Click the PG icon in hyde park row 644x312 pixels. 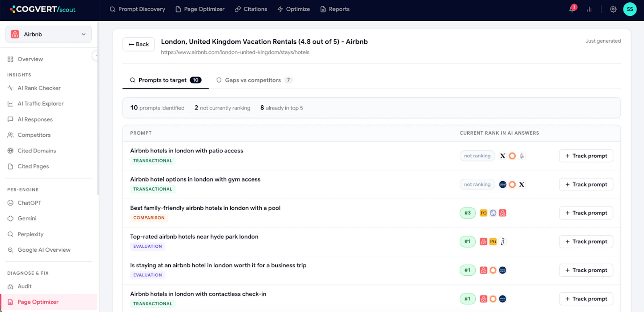(493, 242)
